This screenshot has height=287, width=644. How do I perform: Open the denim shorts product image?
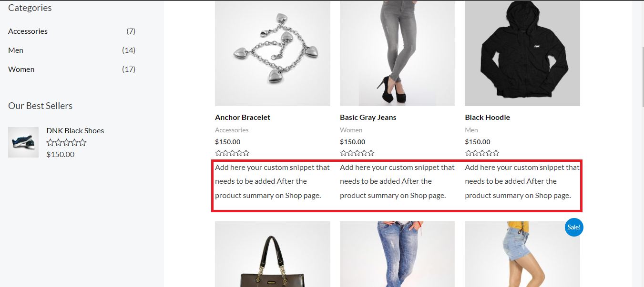pyautogui.click(x=522, y=254)
